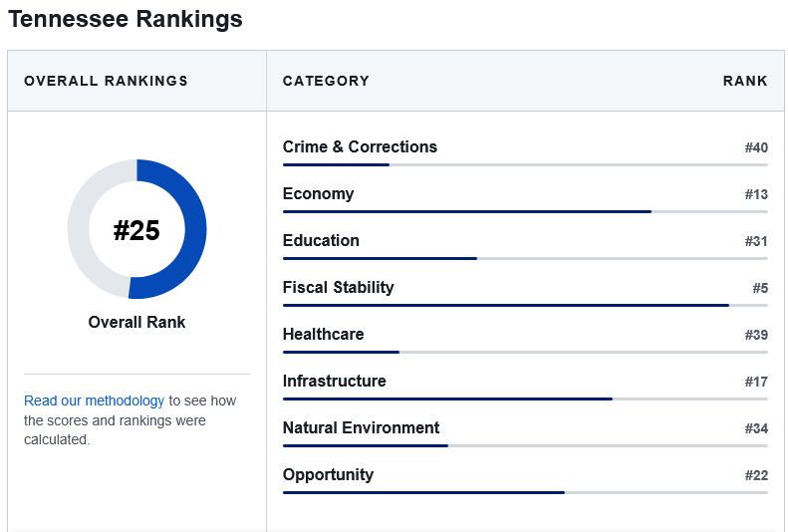Click the Economy rank progress bar

click(x=525, y=211)
